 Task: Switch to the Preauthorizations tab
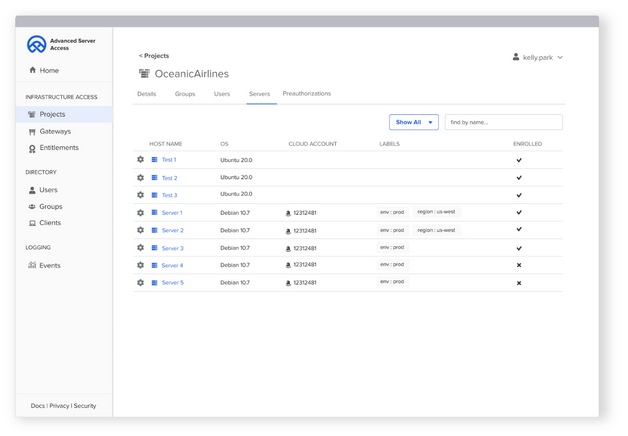click(306, 94)
